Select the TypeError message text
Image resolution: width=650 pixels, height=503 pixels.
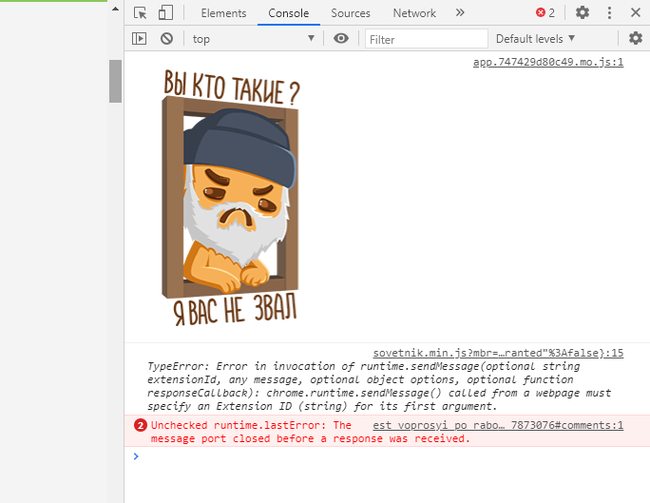379,386
